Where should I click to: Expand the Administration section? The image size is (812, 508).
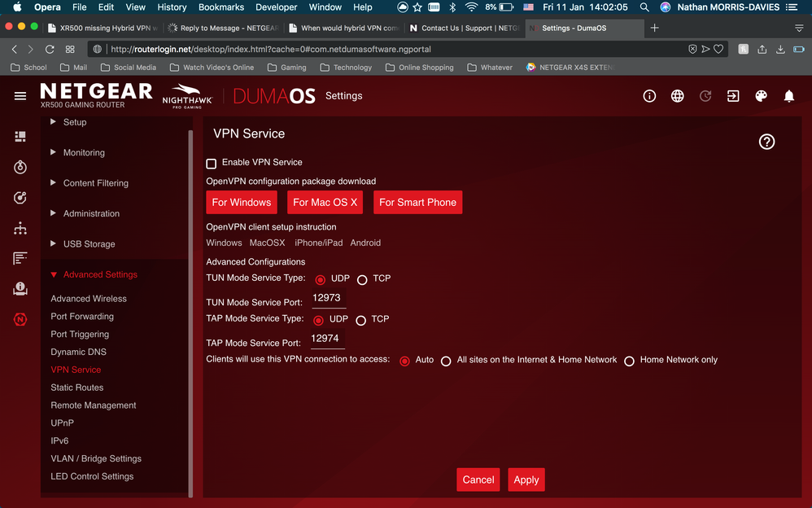click(89, 213)
